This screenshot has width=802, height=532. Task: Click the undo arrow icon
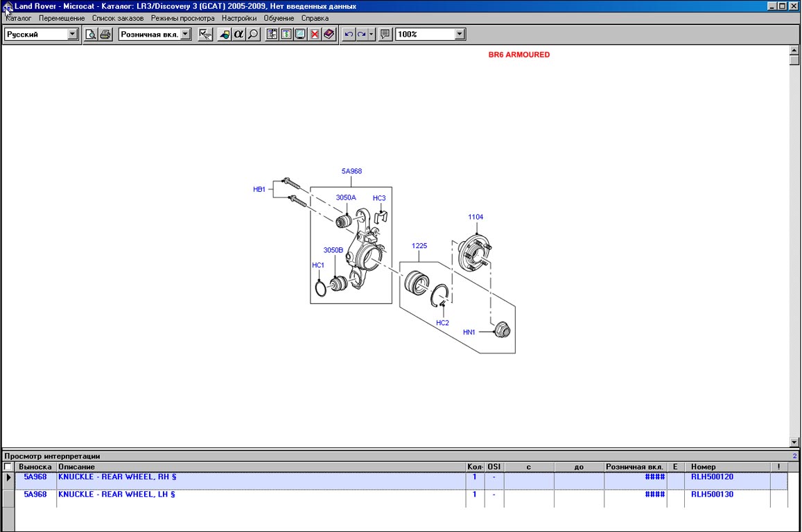[349, 34]
